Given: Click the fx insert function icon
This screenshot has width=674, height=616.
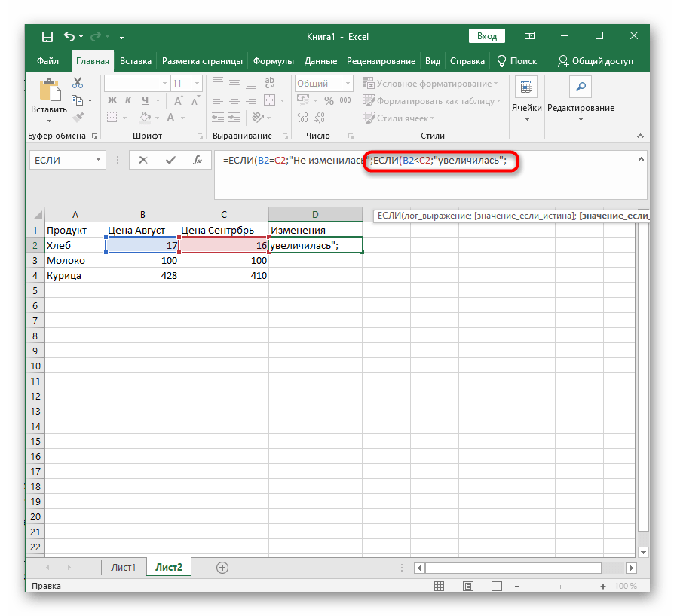Looking at the screenshot, I should click(x=198, y=160).
